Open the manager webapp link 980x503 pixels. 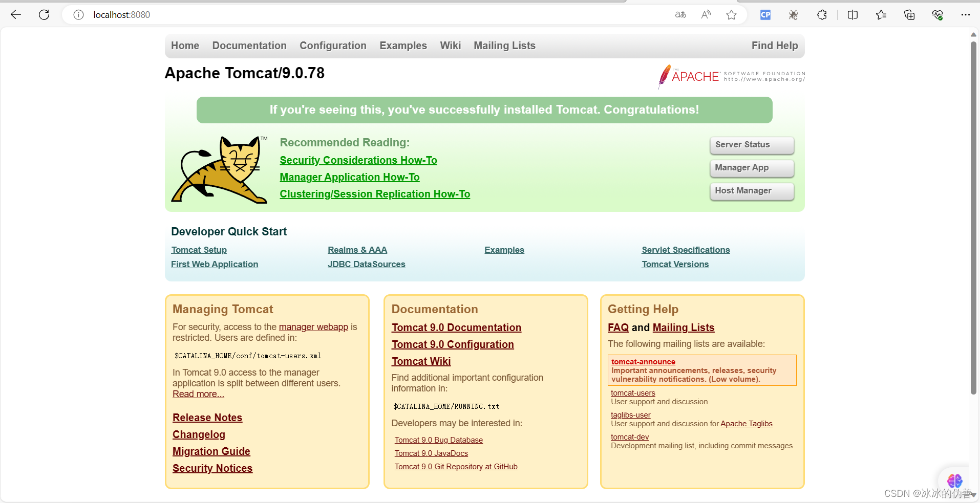click(x=313, y=327)
